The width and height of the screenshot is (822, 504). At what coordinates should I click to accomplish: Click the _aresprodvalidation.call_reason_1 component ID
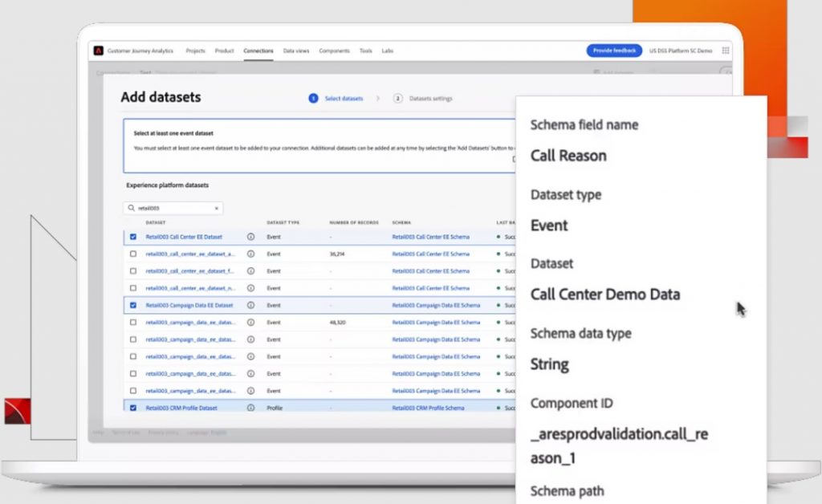[x=619, y=446]
